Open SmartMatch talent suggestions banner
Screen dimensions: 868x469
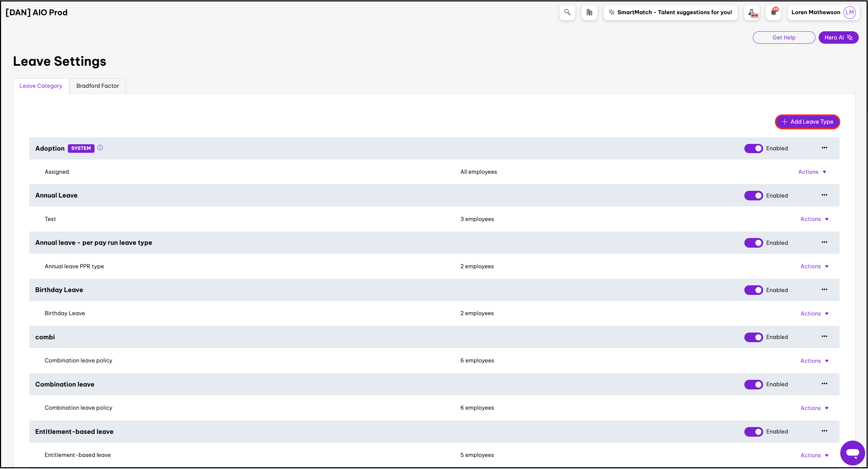[670, 12]
